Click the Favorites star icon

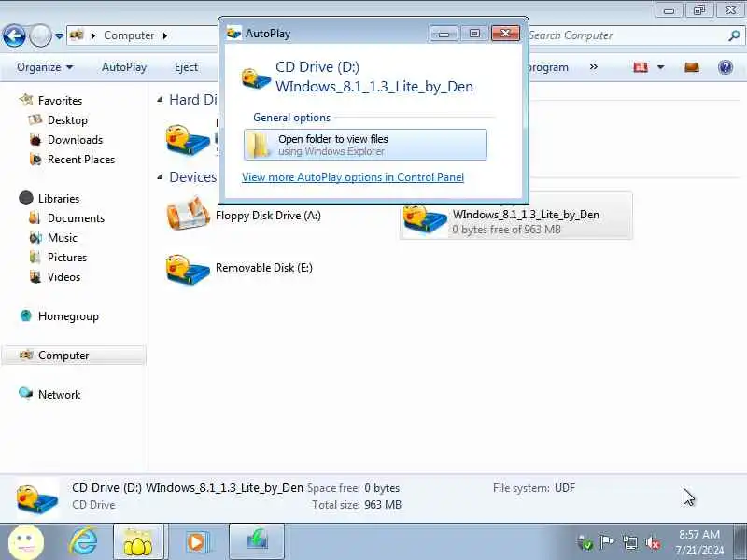26,100
